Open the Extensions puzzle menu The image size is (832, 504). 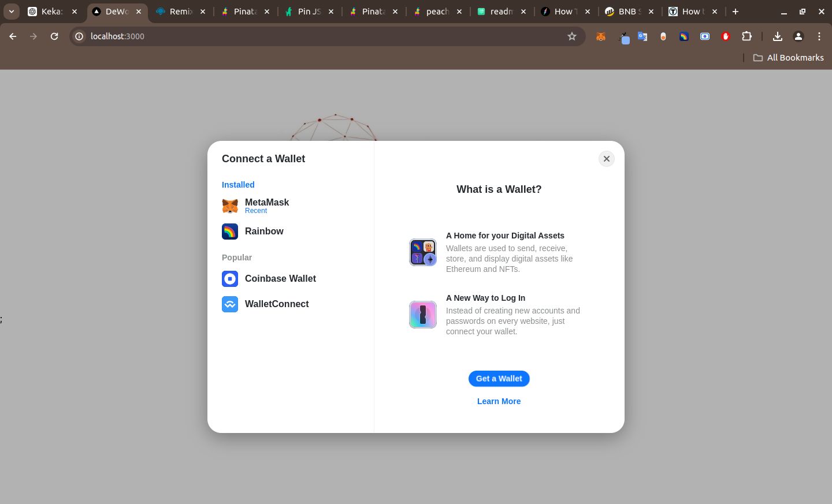pos(746,36)
